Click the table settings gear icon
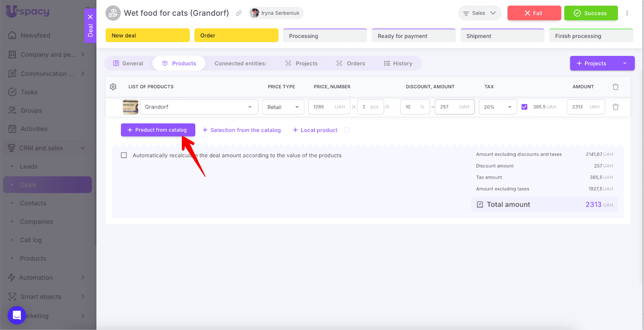 (x=113, y=87)
